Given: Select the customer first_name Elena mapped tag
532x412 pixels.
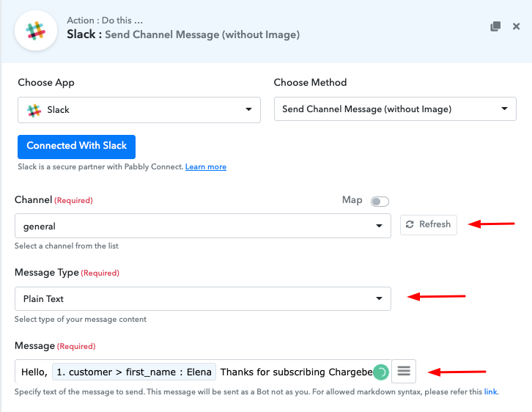Looking at the screenshot, I should [134, 372].
